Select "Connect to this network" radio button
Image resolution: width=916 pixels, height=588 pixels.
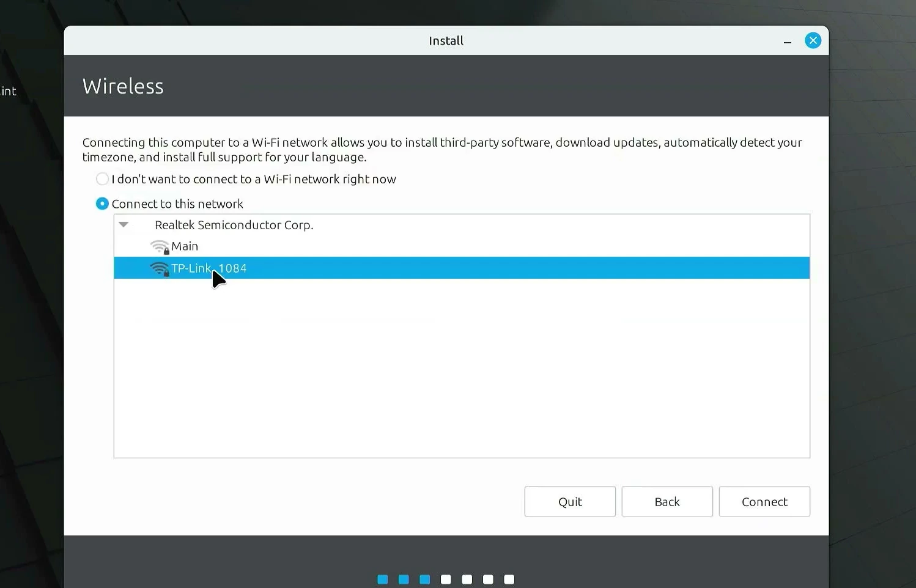102,204
